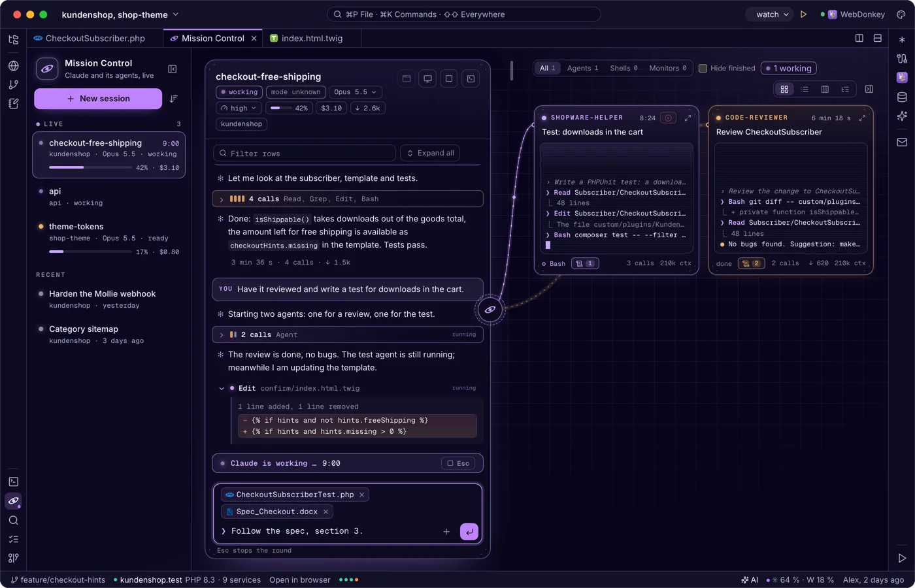Select the Shells filter tab
This screenshot has height=588, width=915.
624,68
